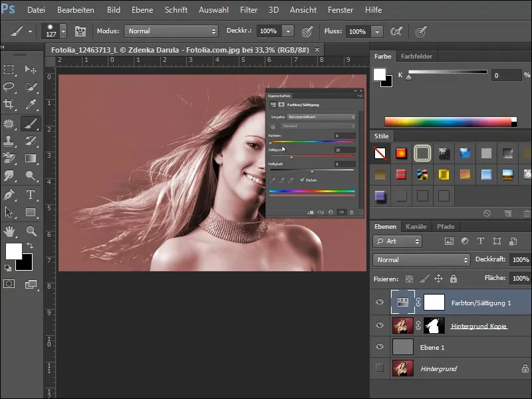Select the Move tool
This screenshot has width=532, height=399.
pyautogui.click(x=31, y=70)
